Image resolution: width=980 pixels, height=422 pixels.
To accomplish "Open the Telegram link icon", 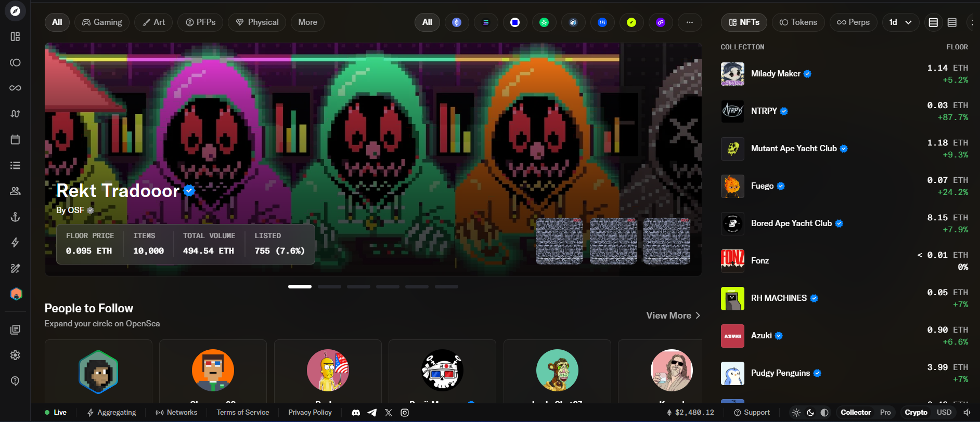I will coord(372,413).
